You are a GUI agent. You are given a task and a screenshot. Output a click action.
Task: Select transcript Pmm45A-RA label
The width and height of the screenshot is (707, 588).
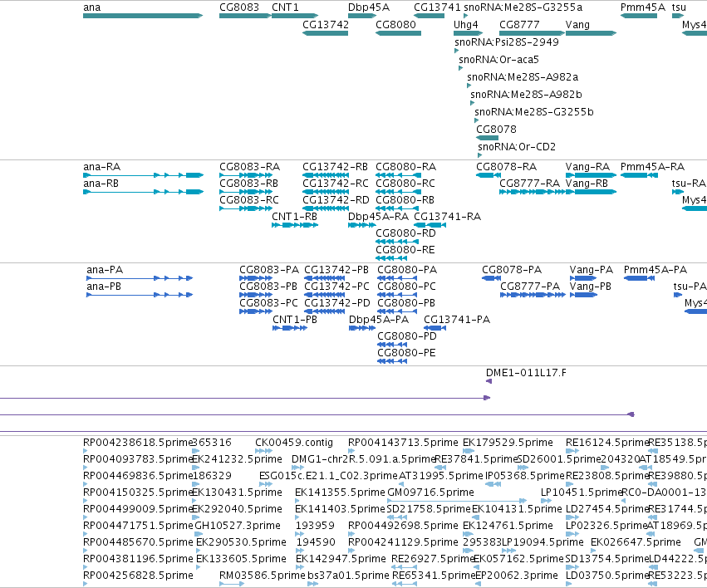(652, 167)
